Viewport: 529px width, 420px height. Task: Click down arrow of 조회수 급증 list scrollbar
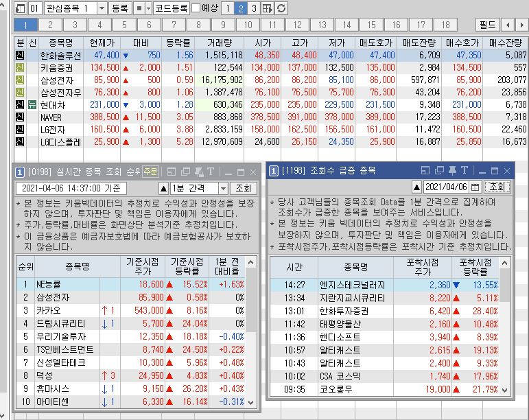(x=505, y=390)
